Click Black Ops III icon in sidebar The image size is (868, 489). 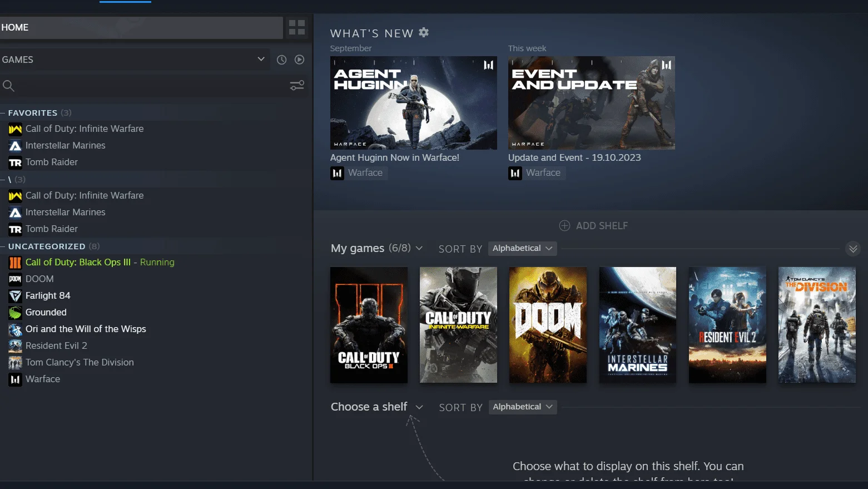coord(15,263)
